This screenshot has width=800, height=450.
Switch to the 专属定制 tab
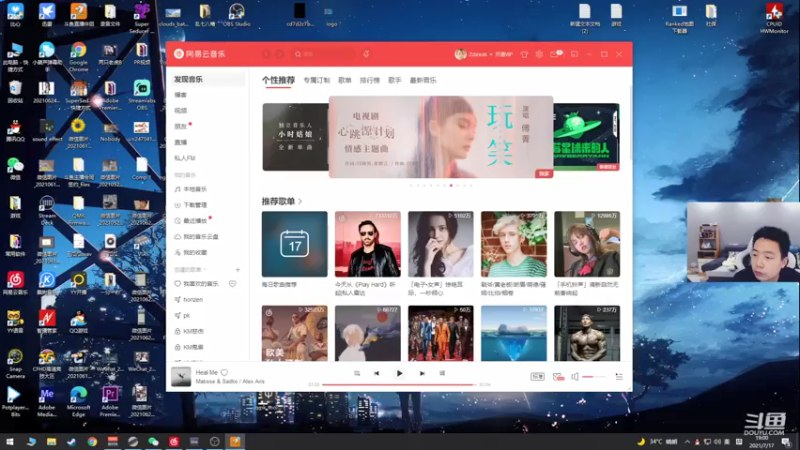(x=316, y=80)
